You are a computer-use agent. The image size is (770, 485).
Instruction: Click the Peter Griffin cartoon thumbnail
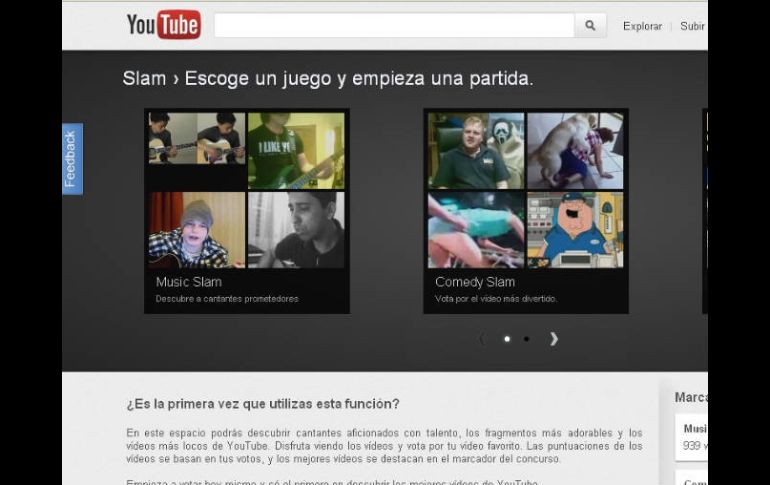click(575, 230)
